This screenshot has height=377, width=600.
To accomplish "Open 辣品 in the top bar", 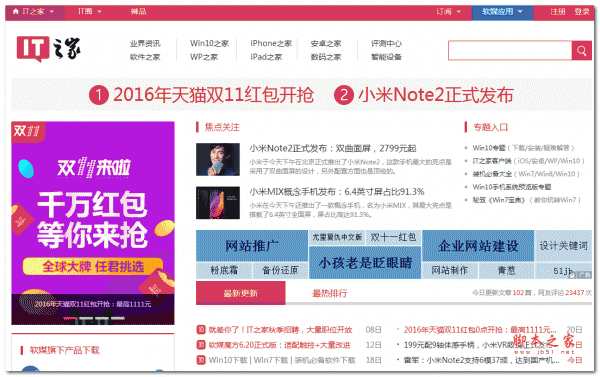I will 138,11.
